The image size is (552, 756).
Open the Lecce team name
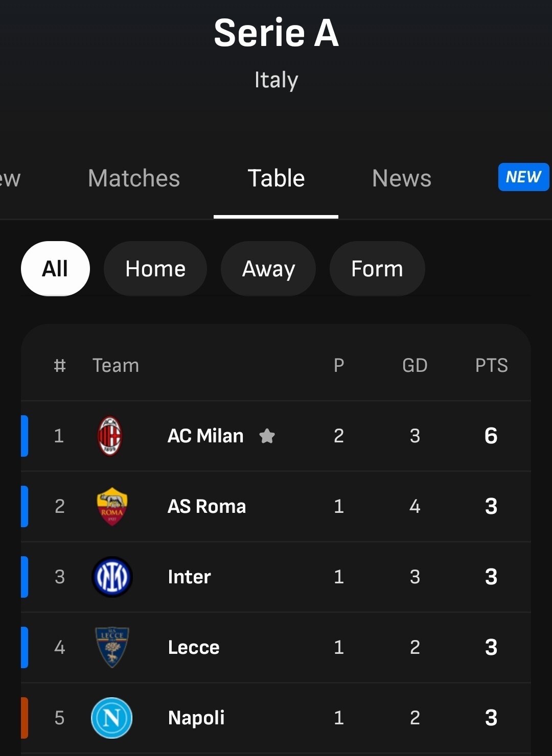pos(194,647)
